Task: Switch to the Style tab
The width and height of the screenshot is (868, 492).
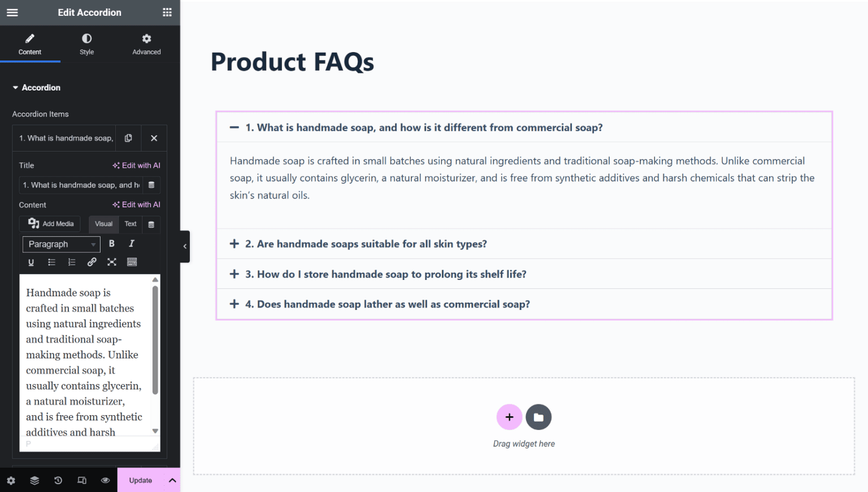Action: point(86,44)
